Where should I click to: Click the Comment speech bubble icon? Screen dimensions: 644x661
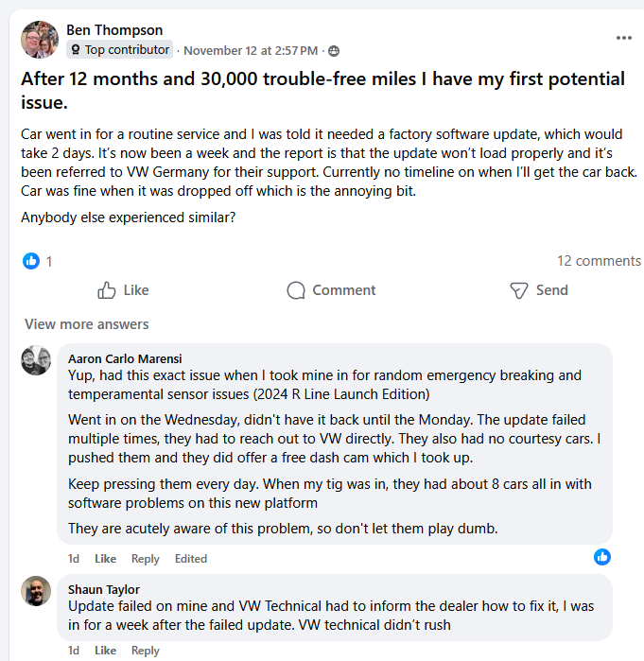click(x=296, y=290)
